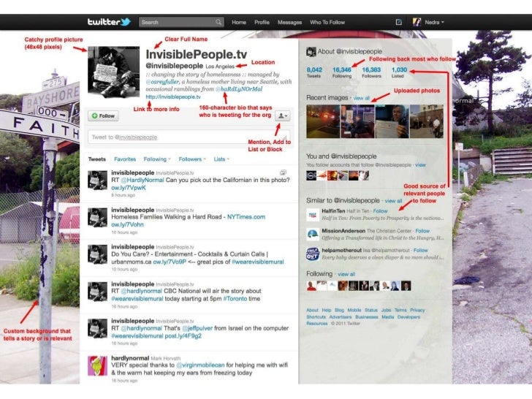Expand the Following tab dropdown
The height and width of the screenshot is (399, 532).
(170, 159)
